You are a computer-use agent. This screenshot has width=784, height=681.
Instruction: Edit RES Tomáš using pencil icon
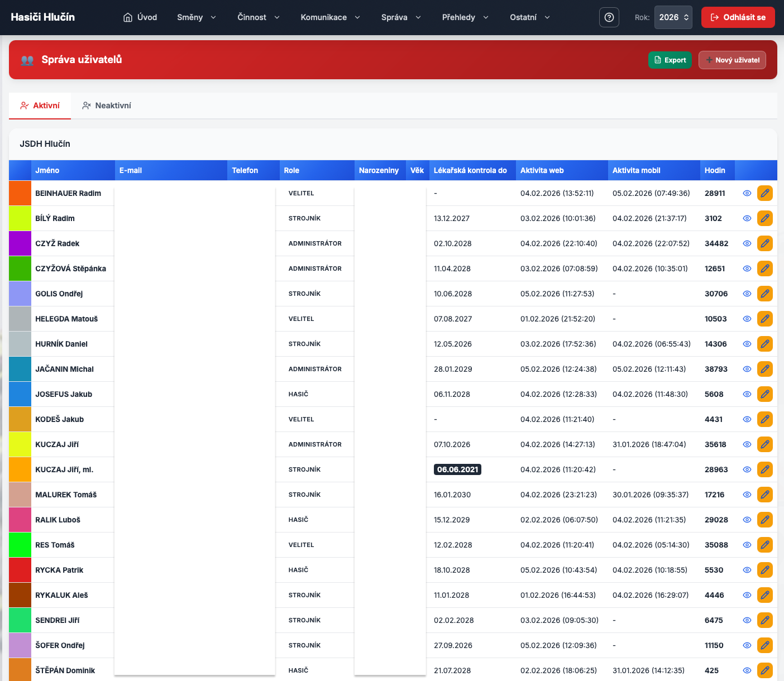pos(764,545)
